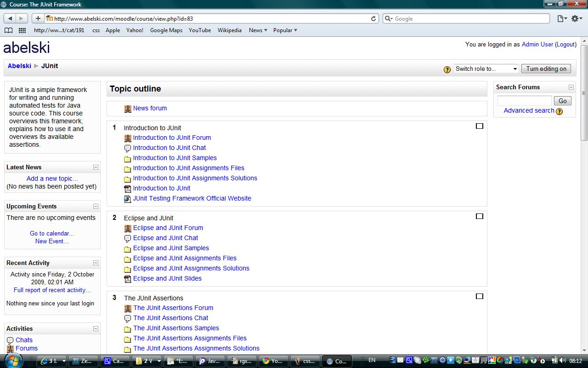Click the browser reload page icon

(373, 19)
